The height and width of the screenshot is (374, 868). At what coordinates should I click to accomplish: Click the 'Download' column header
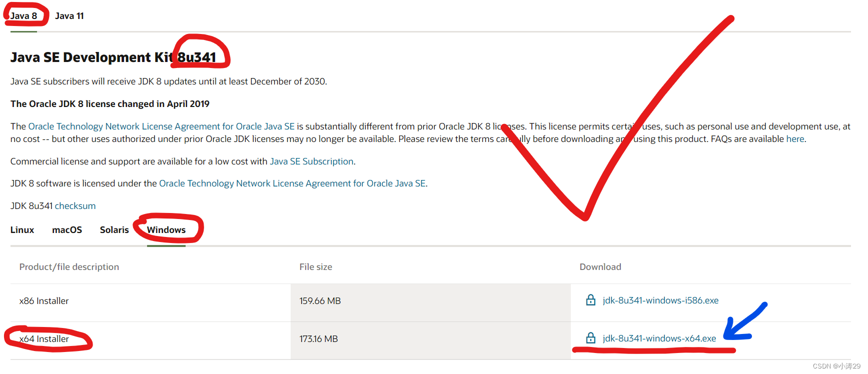[600, 267]
